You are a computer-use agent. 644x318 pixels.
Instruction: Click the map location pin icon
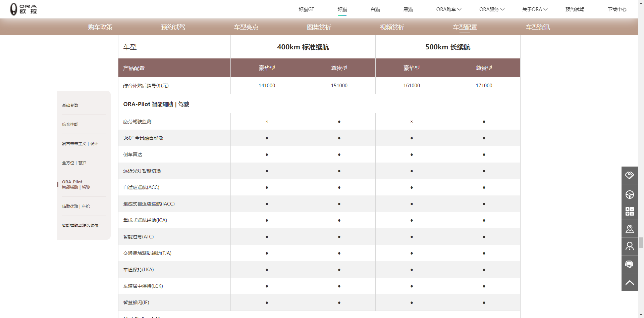click(630, 229)
